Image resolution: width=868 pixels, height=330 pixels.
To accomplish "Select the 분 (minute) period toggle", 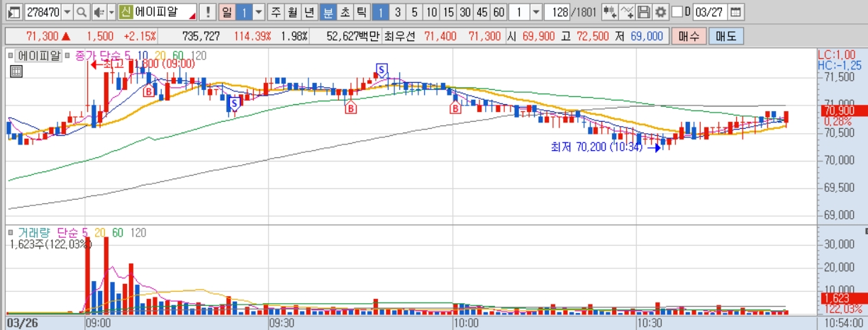I will coord(327,12).
